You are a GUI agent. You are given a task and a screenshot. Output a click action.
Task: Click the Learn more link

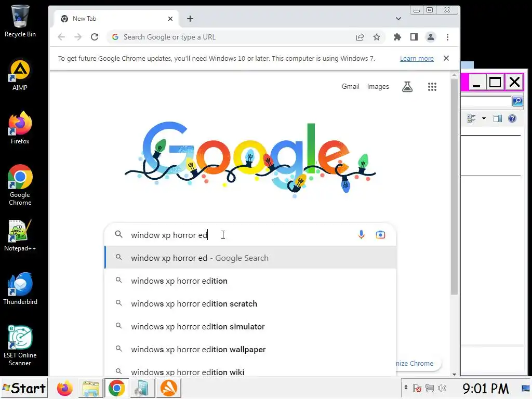(x=417, y=58)
